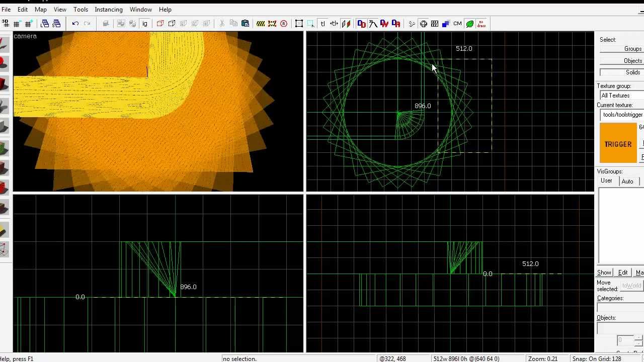Image resolution: width=644 pixels, height=362 pixels.
Task: Switch to the User VisGroups tab
Action: tap(606, 181)
